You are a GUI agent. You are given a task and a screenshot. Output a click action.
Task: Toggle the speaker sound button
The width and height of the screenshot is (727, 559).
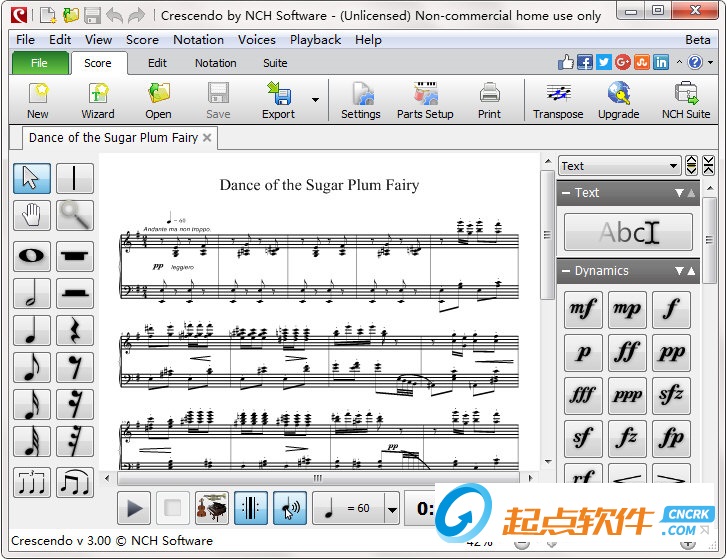[290, 508]
